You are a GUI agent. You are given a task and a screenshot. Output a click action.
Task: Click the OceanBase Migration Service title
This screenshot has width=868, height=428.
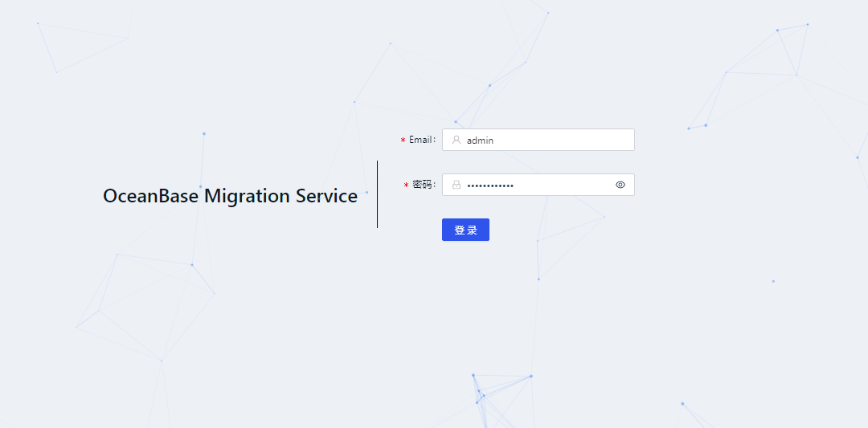click(x=231, y=196)
